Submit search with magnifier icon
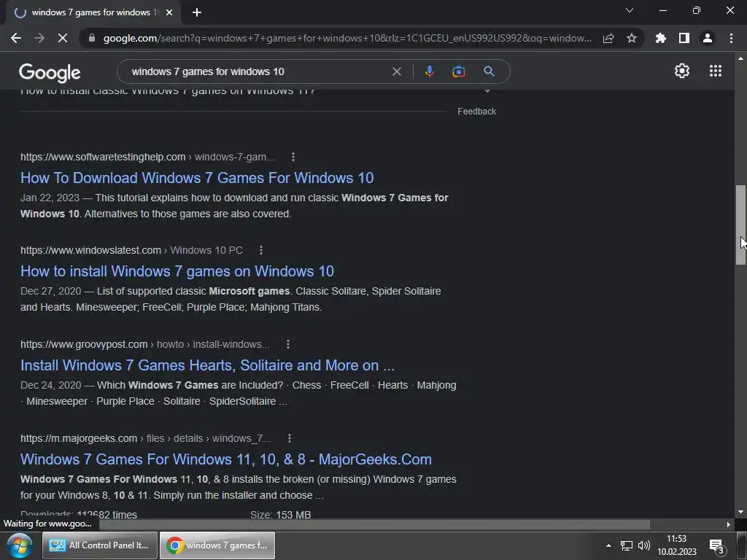This screenshot has width=747, height=560. click(489, 71)
